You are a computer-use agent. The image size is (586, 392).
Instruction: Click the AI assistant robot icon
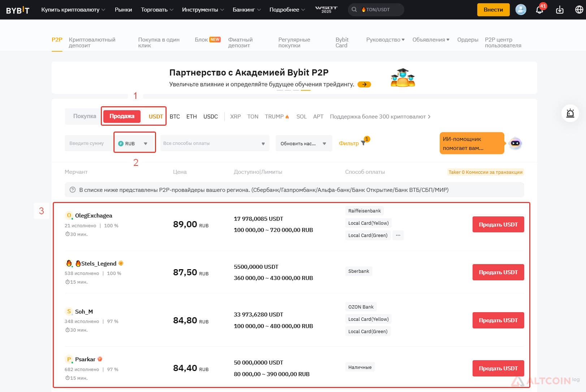(515, 143)
